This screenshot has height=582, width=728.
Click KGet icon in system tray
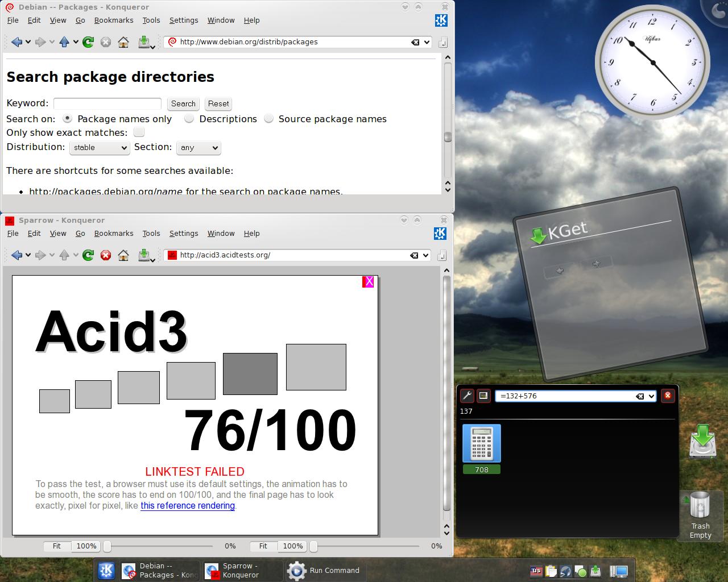point(595,571)
